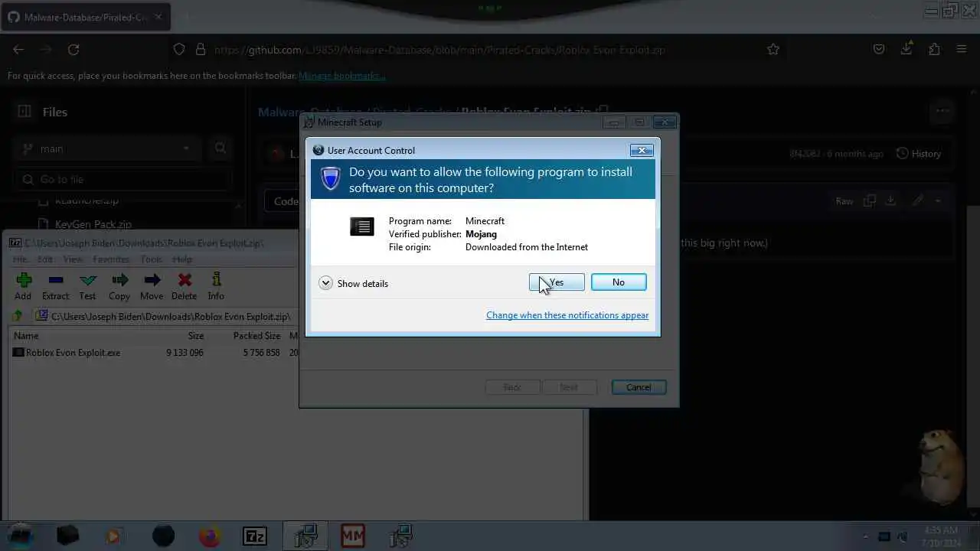980x551 pixels.
Task: Open the Edit menu in 7-Zip
Action: pos(45,259)
